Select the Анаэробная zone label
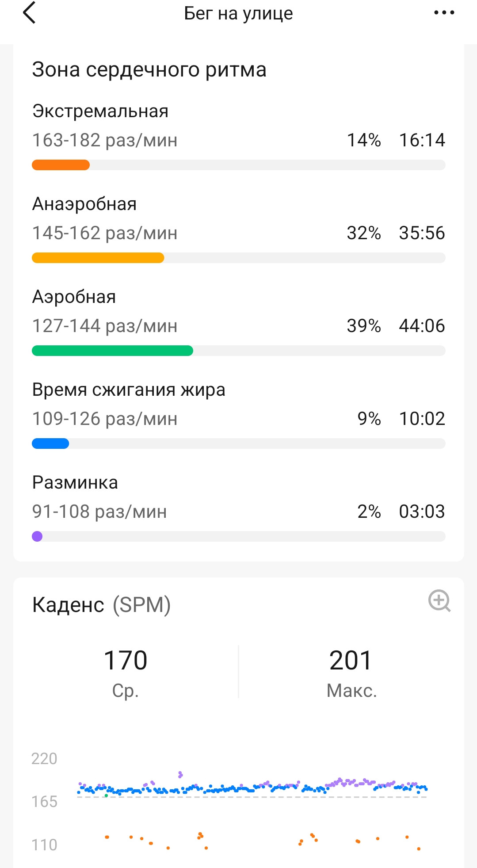This screenshot has height=868, width=477. pos(84,204)
